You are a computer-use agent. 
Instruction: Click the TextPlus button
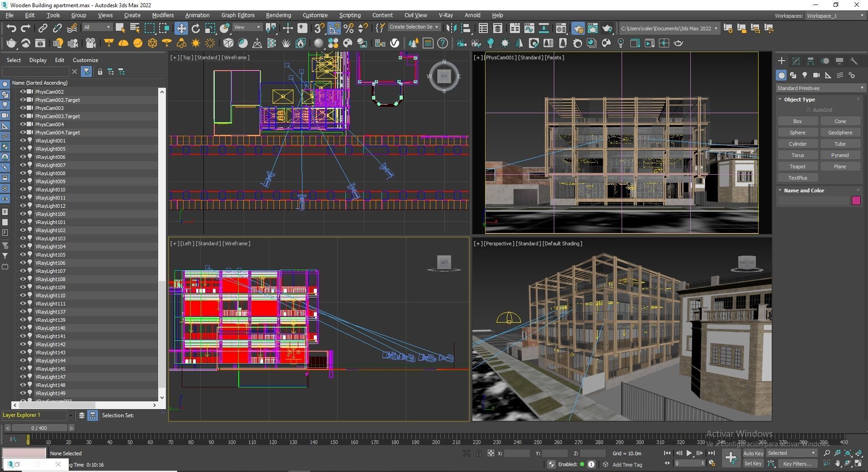(797, 178)
